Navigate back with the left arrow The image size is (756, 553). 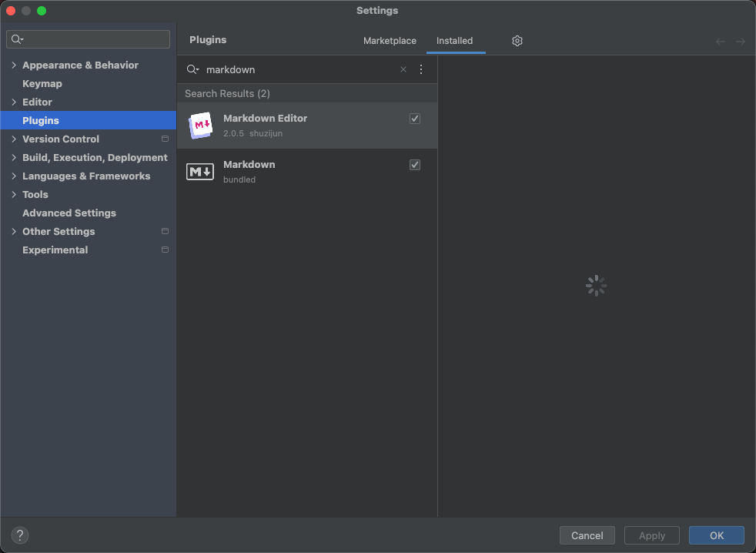721,42
